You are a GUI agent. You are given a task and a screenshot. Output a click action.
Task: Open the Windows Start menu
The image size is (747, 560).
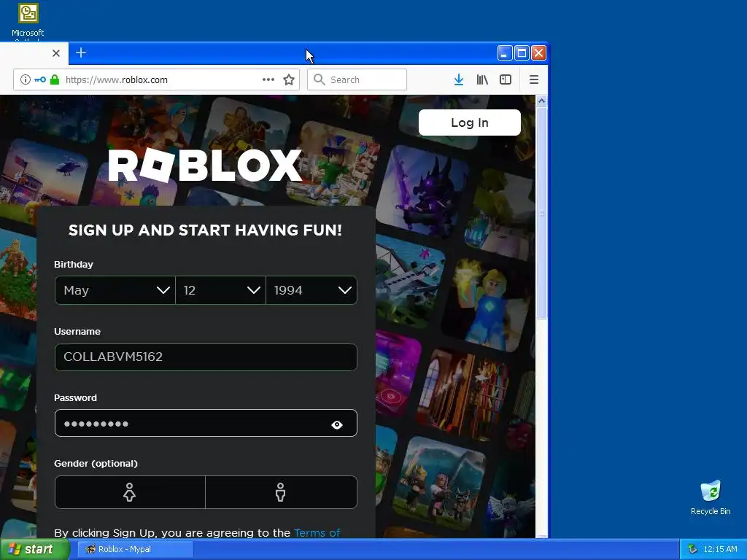[34, 549]
